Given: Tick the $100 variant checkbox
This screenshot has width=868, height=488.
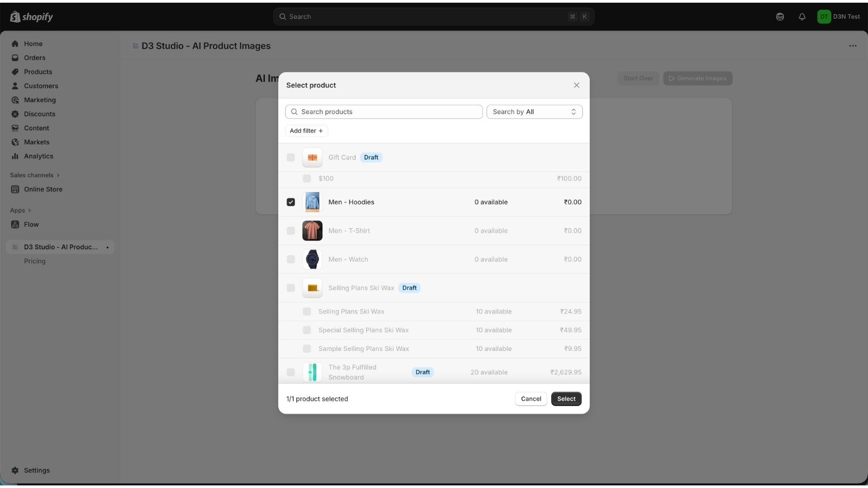Looking at the screenshot, I should coord(307,178).
